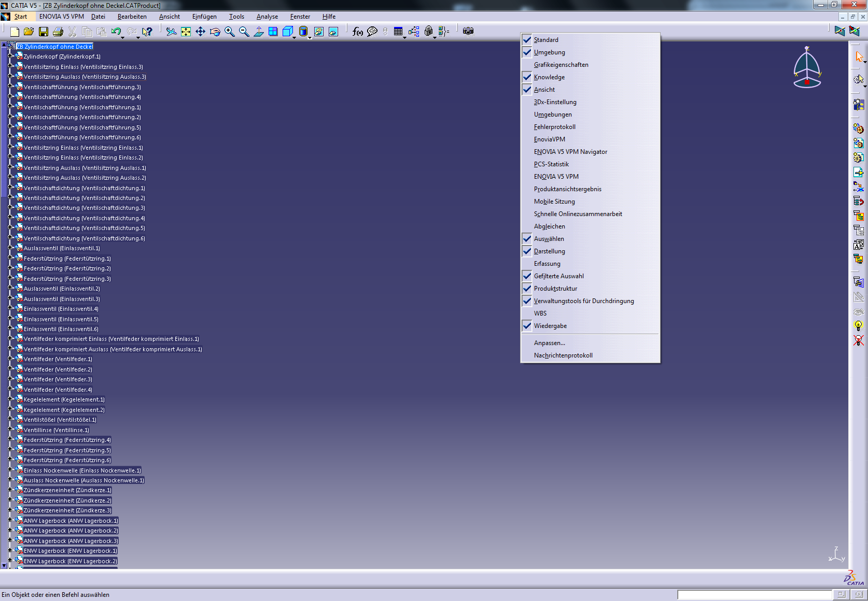Click the command input field in status bar

coord(754,595)
